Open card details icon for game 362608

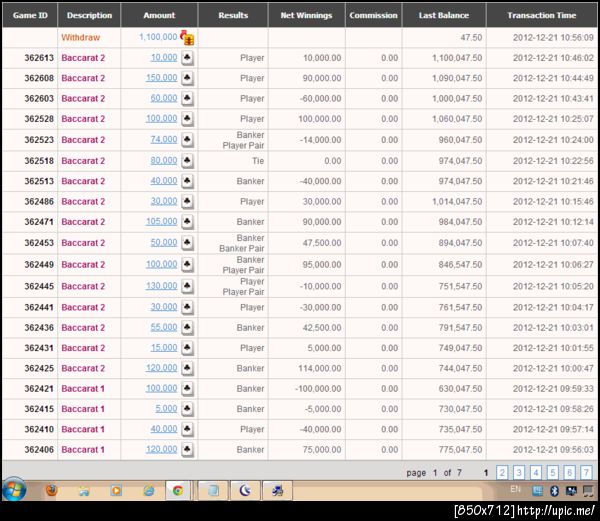coord(187,78)
